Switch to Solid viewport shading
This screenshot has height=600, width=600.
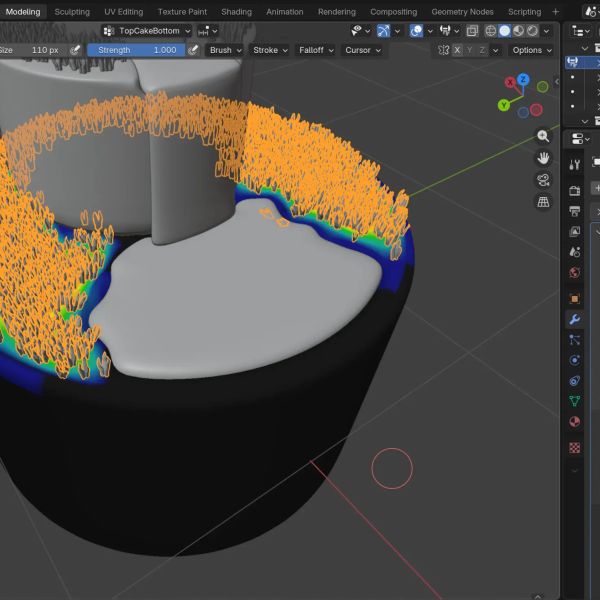[505, 31]
